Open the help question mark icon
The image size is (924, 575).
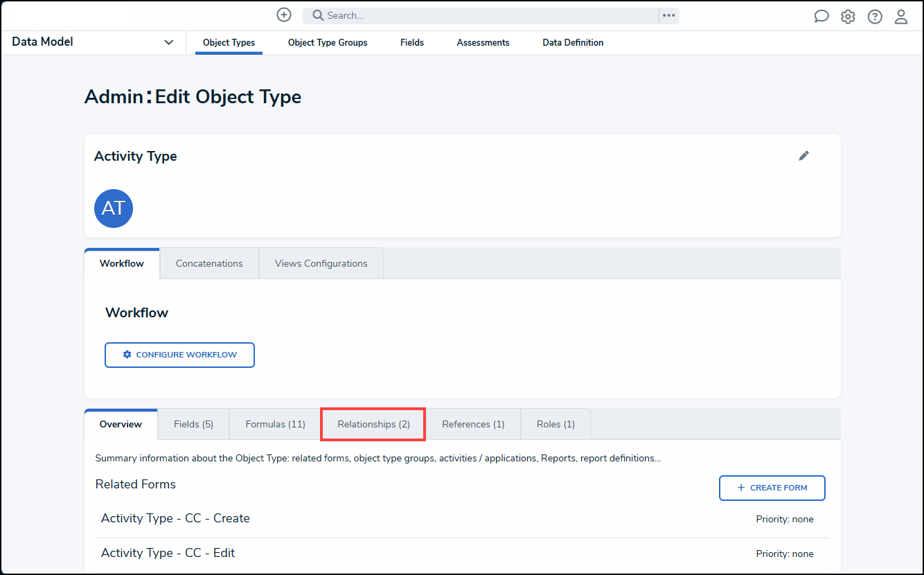point(875,17)
